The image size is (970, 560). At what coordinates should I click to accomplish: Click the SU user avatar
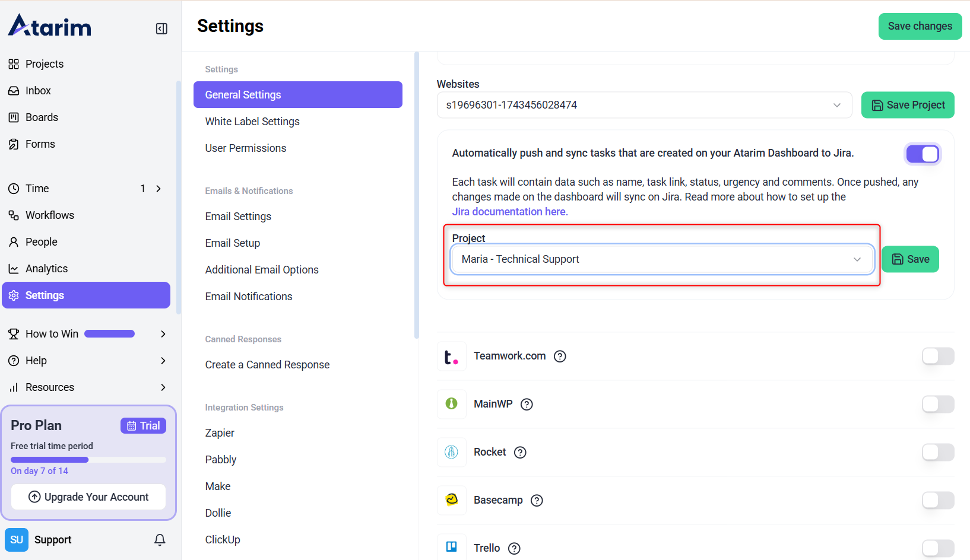(17, 539)
